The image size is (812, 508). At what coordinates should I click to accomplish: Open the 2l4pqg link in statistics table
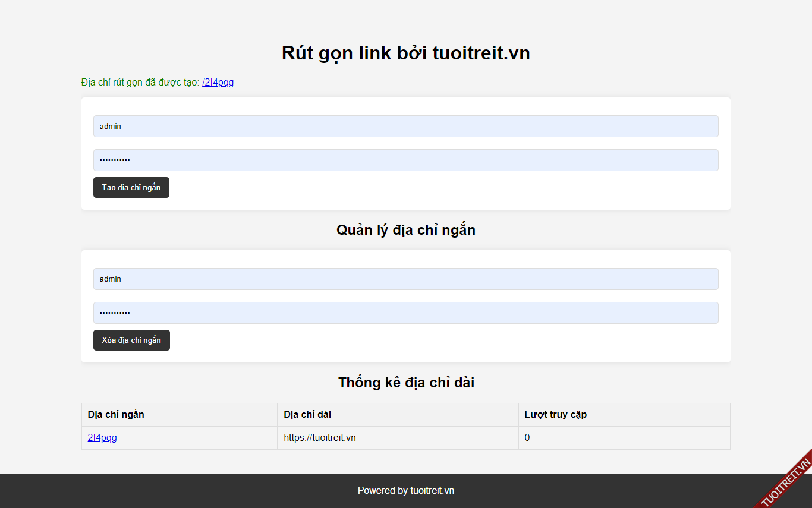pos(102,438)
